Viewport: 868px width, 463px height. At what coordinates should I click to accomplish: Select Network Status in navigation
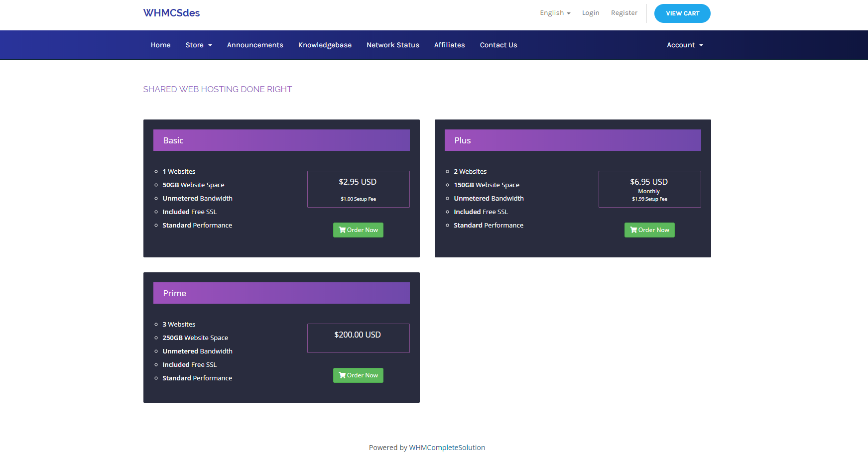point(393,45)
